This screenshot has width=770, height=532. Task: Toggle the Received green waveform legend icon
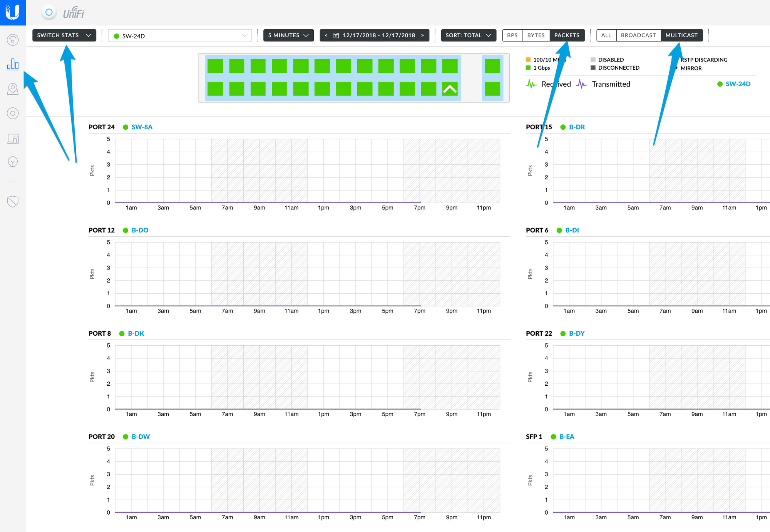(531, 84)
